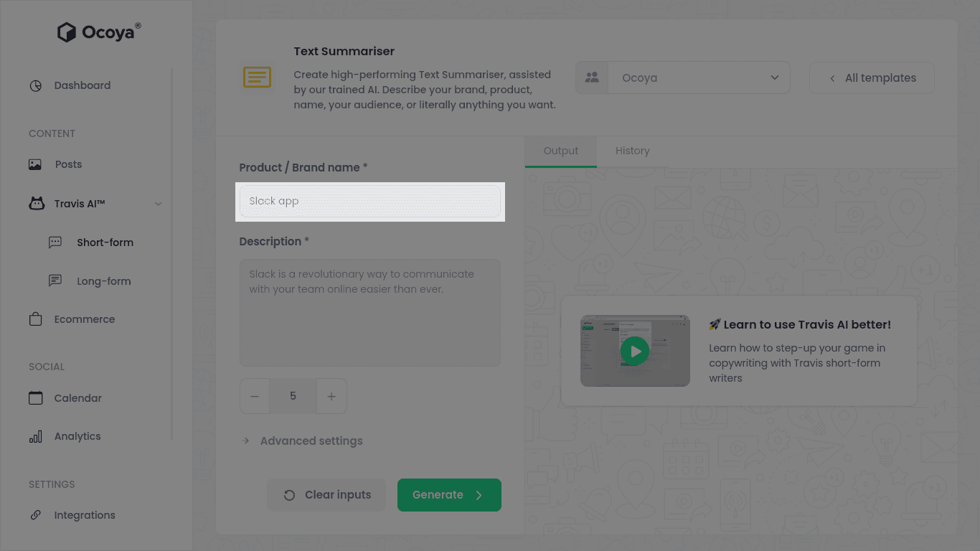980x551 pixels.
Task: Click Clear inputs button
Action: click(x=326, y=495)
